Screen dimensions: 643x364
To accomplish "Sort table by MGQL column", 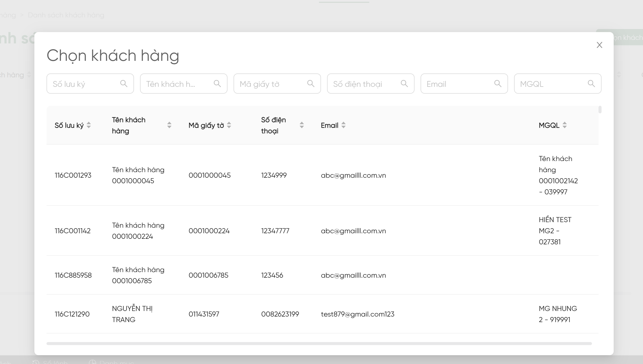I will click(565, 125).
